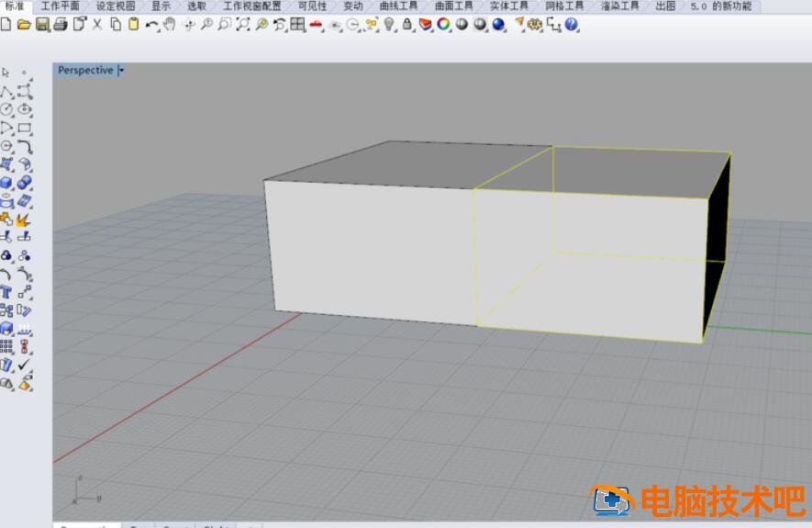The height and width of the screenshot is (528, 812).
Task: Click the black check mark icon
Action: point(25,365)
